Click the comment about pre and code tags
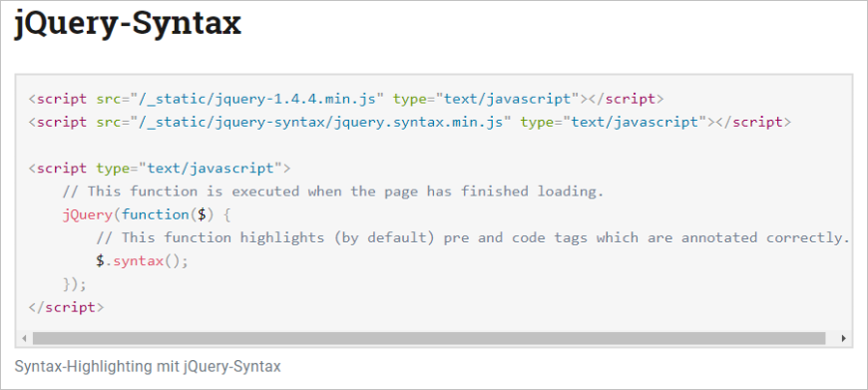 (473, 237)
